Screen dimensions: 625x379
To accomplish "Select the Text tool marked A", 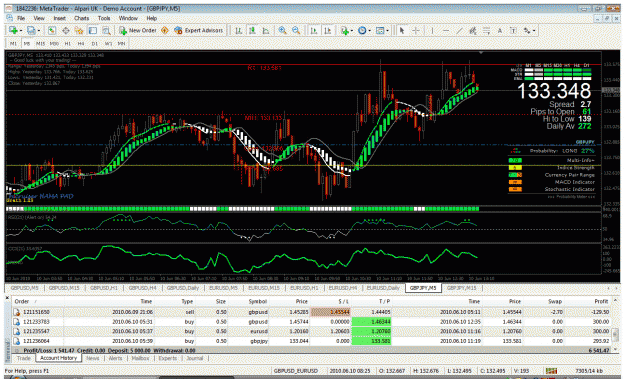I will point(499,30).
